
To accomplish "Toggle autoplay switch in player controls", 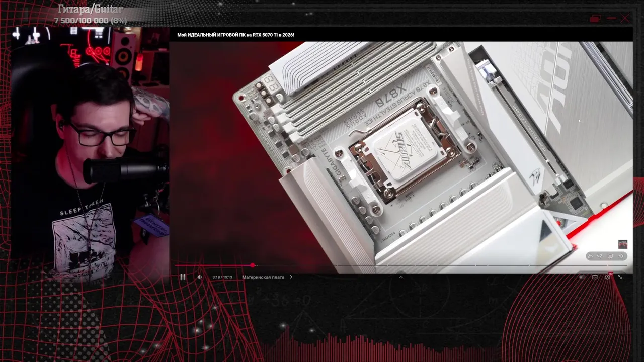I will click(582, 277).
